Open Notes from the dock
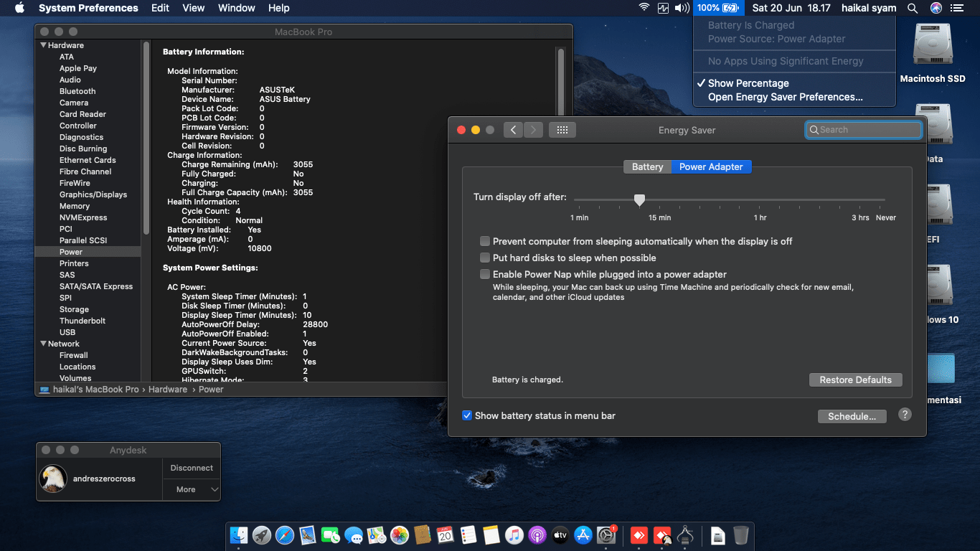Viewport: 980px width, 551px height. 491,535
